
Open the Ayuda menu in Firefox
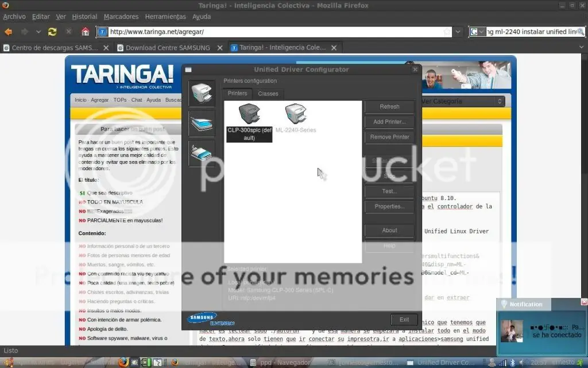pos(202,17)
